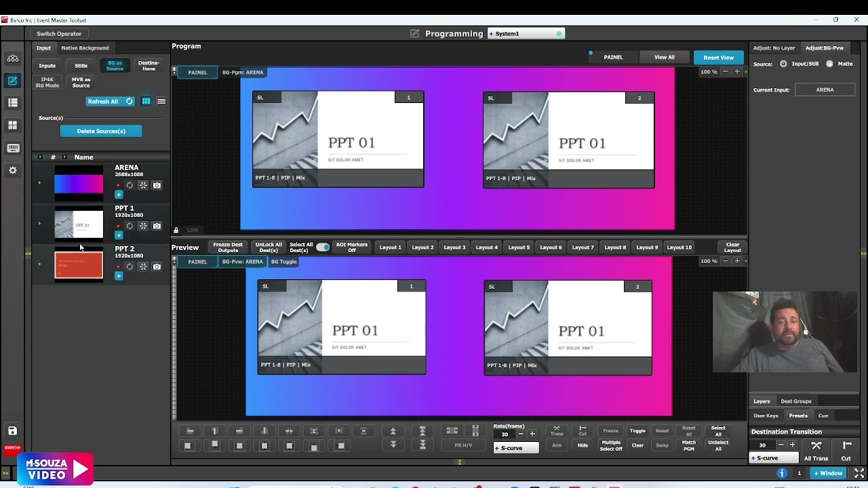The height and width of the screenshot is (488, 868).
Task: Select the Layout 3 button
Action: click(454, 247)
